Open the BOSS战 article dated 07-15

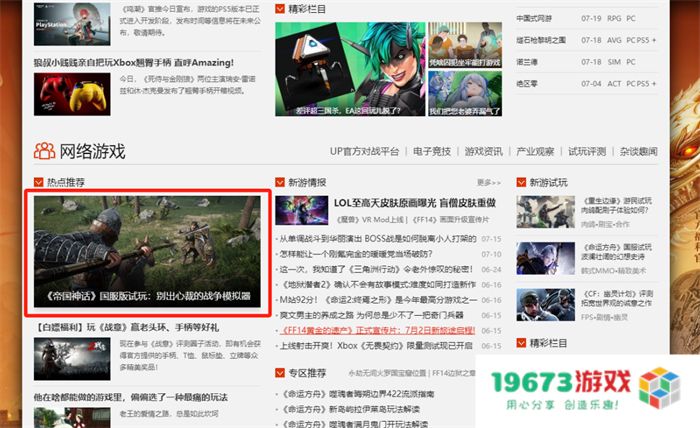coord(378,239)
